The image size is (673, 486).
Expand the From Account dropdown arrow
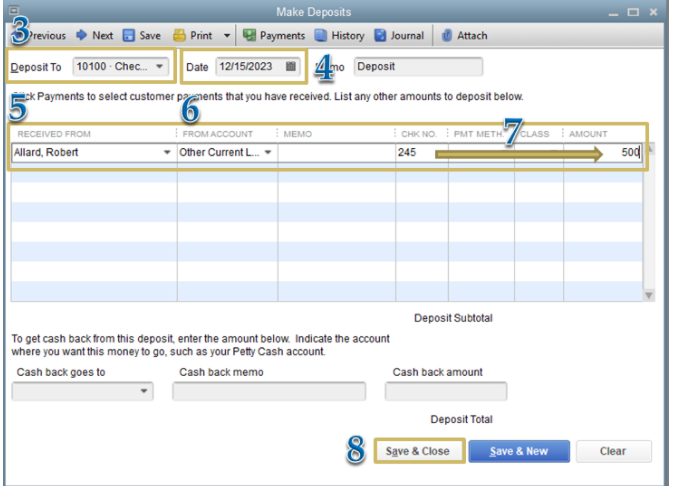point(268,152)
